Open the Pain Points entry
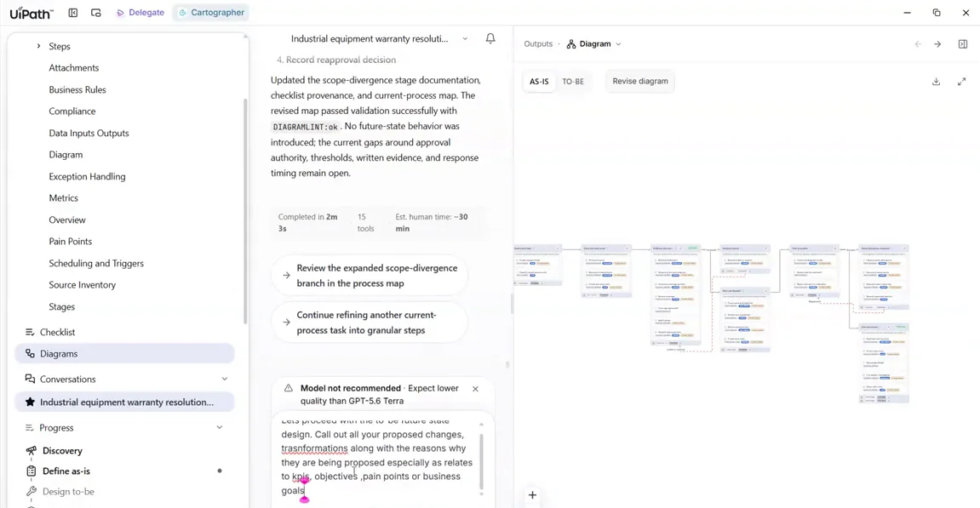The image size is (980, 508). coord(71,241)
